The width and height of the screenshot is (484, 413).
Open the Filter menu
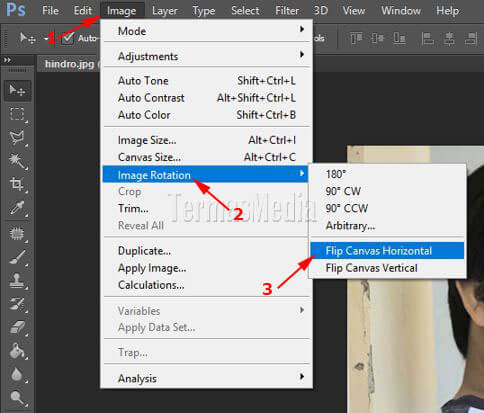pos(287,11)
